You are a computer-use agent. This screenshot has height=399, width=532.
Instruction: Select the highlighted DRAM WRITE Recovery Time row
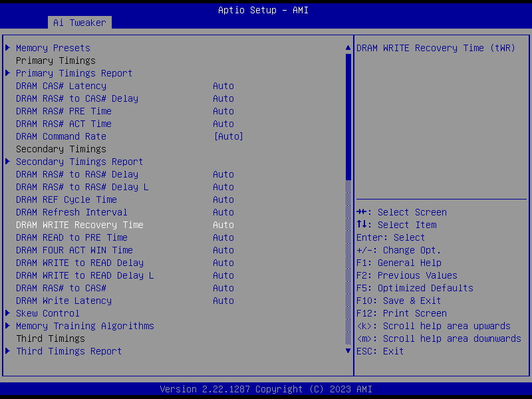pyautogui.click(x=125, y=225)
